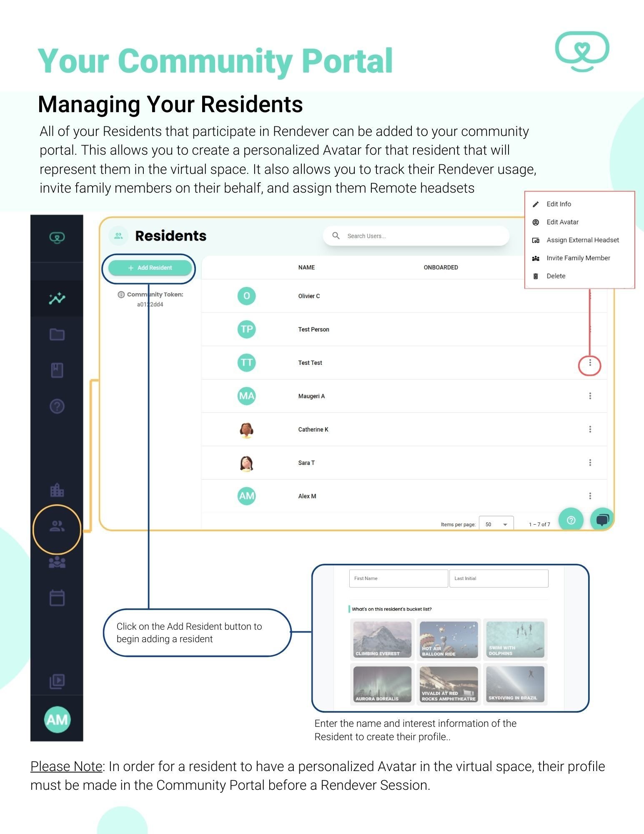Image resolution: width=644 pixels, height=834 pixels.
Task: Select Assign External Headset menu option
Action: (582, 240)
